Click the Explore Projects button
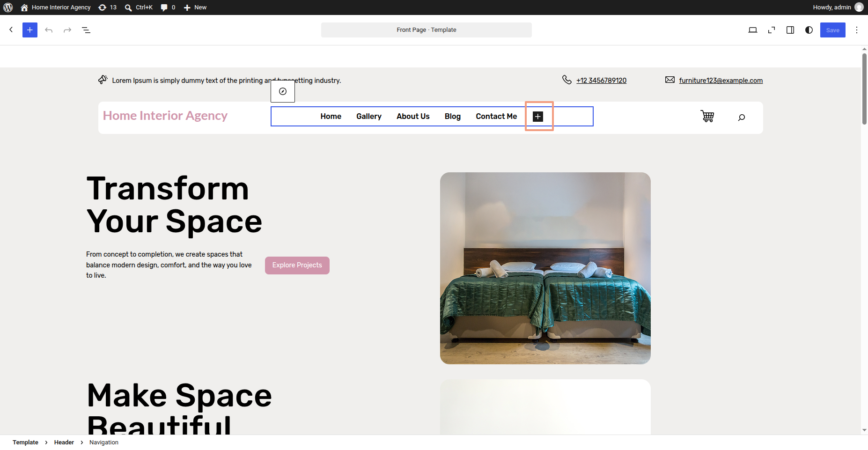Viewport: 868px width, 450px height. [297, 265]
